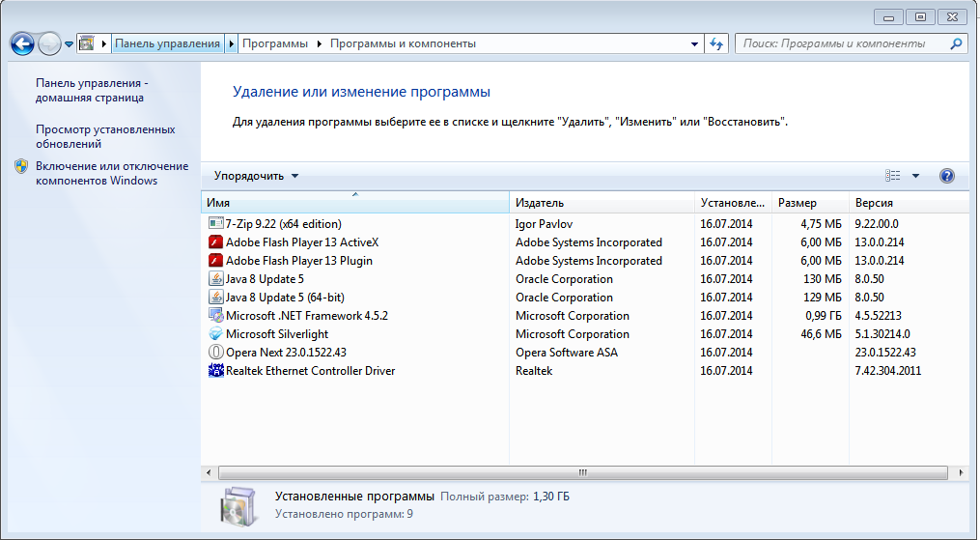The image size is (980, 540).
Task: Select Microsoft .NET Framework 4.5.2 name
Action: pyautogui.click(x=307, y=316)
